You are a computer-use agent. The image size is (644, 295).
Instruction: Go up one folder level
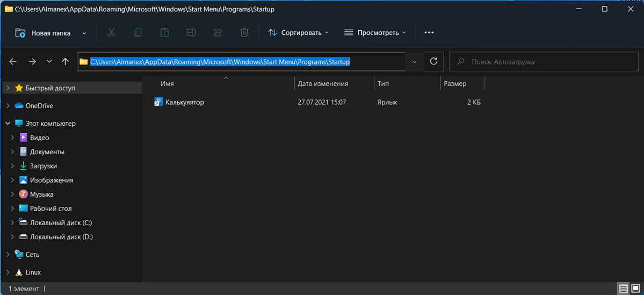pyautogui.click(x=66, y=62)
